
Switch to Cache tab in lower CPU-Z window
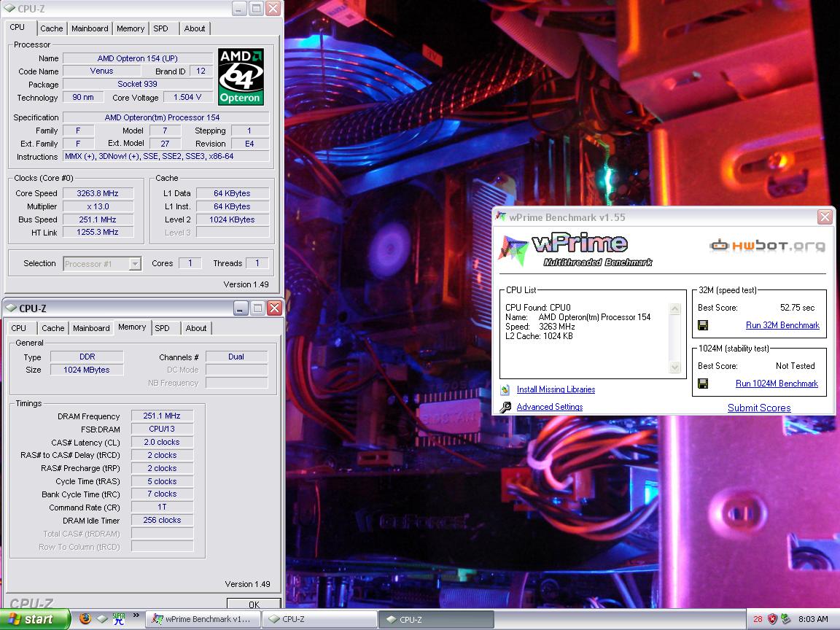click(x=53, y=328)
